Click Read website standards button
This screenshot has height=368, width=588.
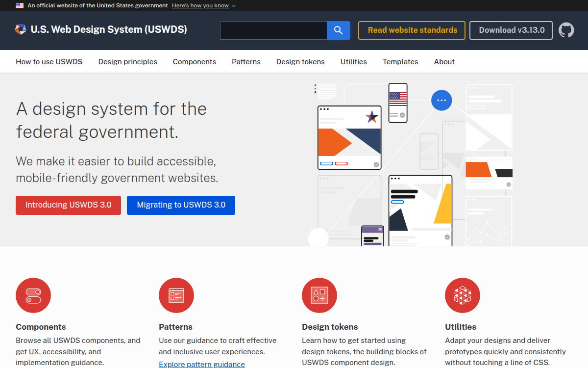pyautogui.click(x=412, y=30)
